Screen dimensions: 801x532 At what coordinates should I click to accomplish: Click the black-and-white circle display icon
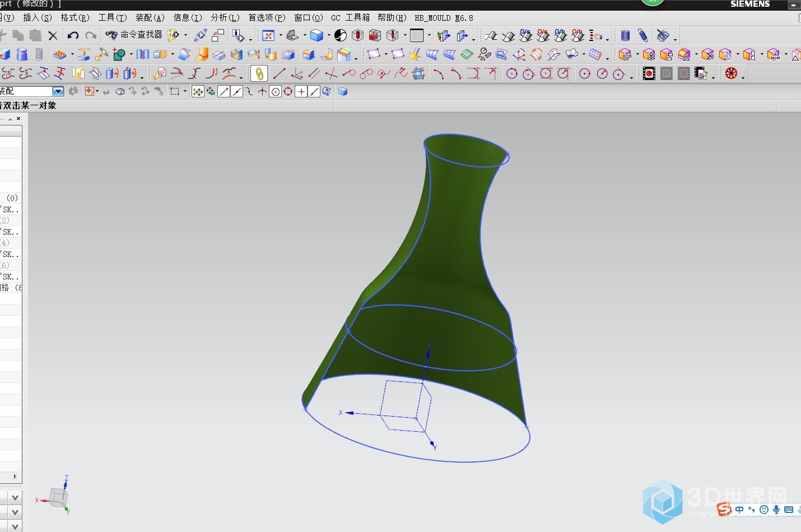click(340, 36)
